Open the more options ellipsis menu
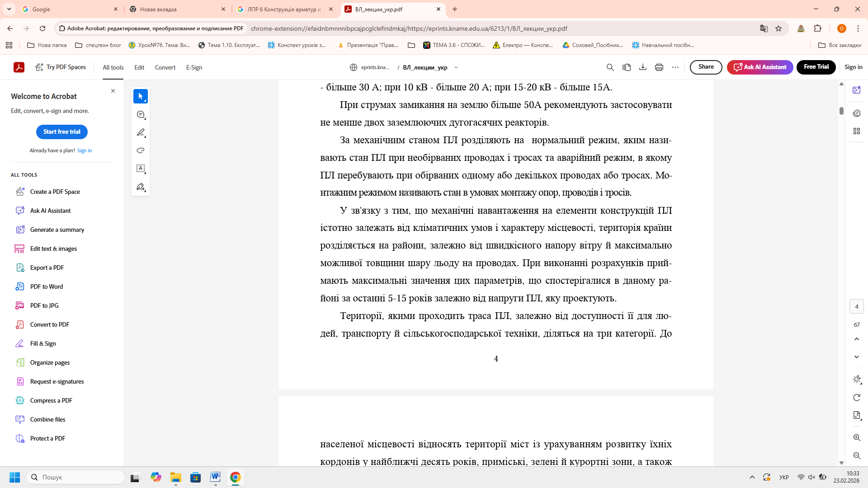 click(675, 67)
